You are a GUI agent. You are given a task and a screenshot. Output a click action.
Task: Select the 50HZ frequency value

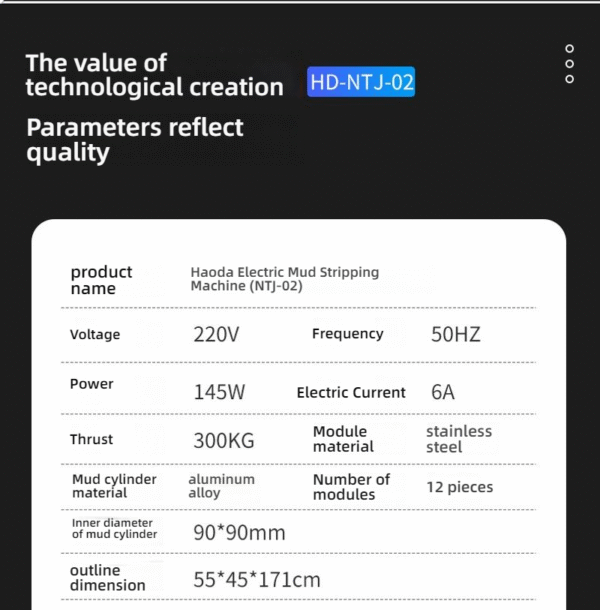[456, 334]
